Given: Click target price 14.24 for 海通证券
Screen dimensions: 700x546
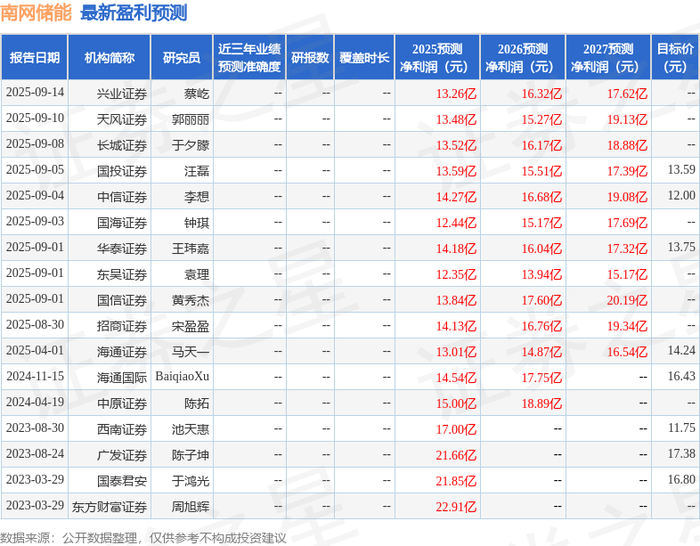Looking at the screenshot, I should click(x=681, y=350).
